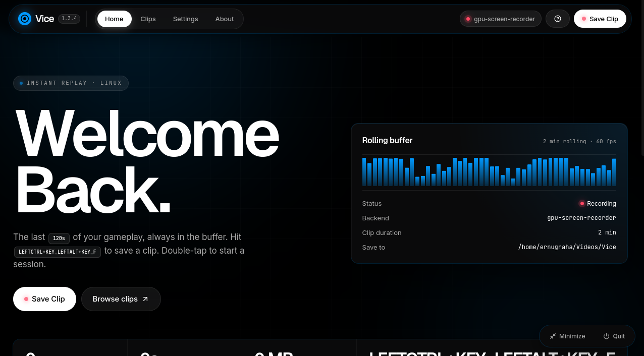Screen dimensions: 644x356
Task: Select the Home tab
Action: (x=114, y=19)
